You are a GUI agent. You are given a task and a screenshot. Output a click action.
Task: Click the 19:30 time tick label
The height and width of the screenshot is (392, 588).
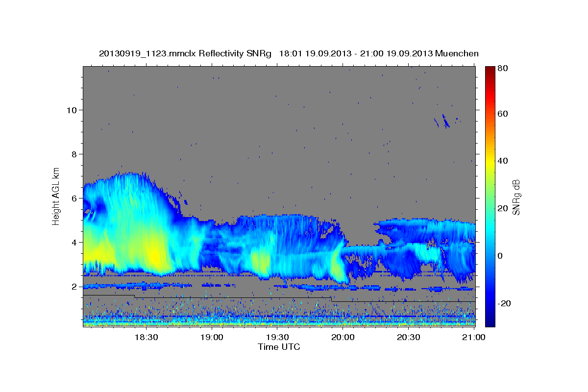[277, 338]
